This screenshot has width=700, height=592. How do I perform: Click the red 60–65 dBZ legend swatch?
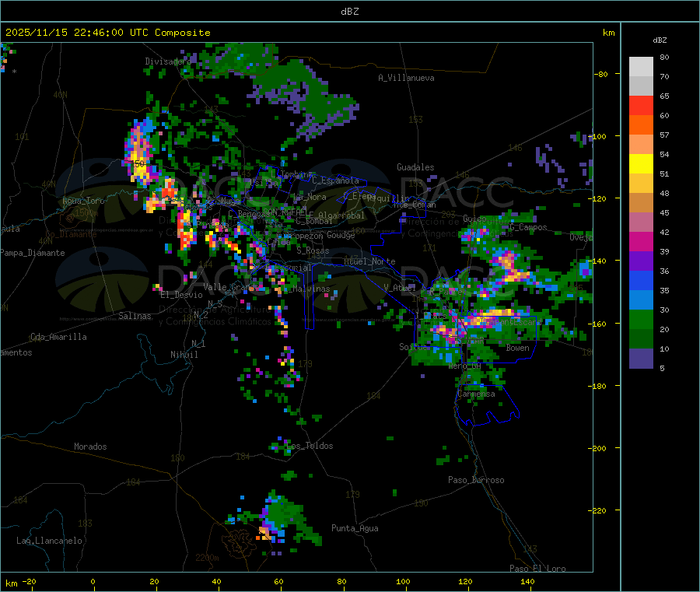641,105
